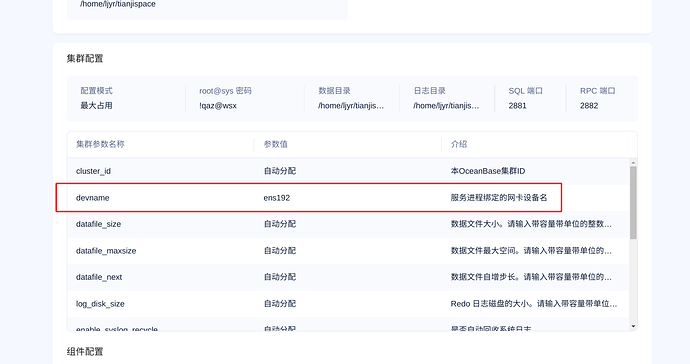This screenshot has height=364, width=690.
Task: Click the root@sys 密码 value
Action: (x=217, y=106)
